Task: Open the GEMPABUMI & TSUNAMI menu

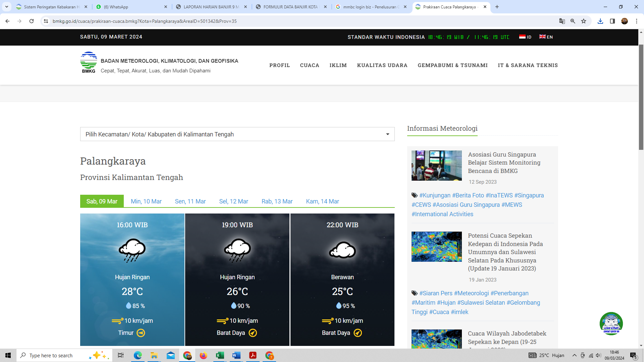Action: click(x=452, y=65)
